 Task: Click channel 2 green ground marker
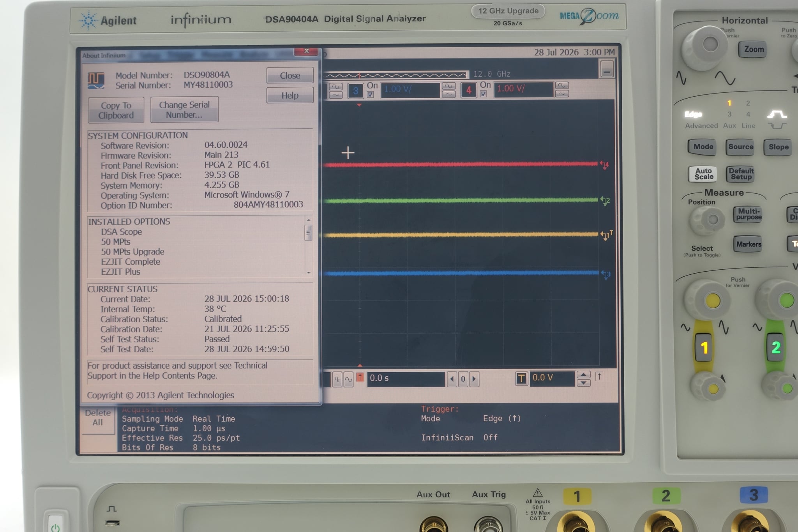[605, 201]
